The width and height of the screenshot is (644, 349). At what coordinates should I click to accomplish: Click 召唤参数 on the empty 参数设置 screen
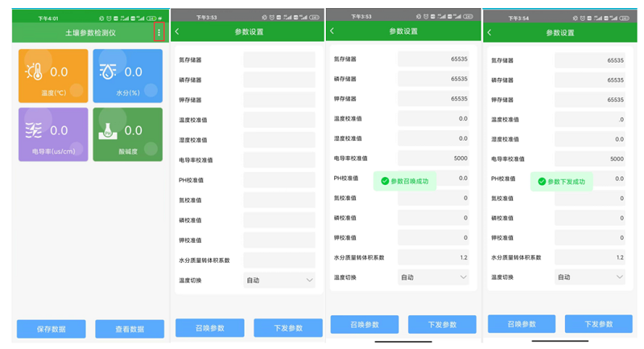click(x=210, y=327)
